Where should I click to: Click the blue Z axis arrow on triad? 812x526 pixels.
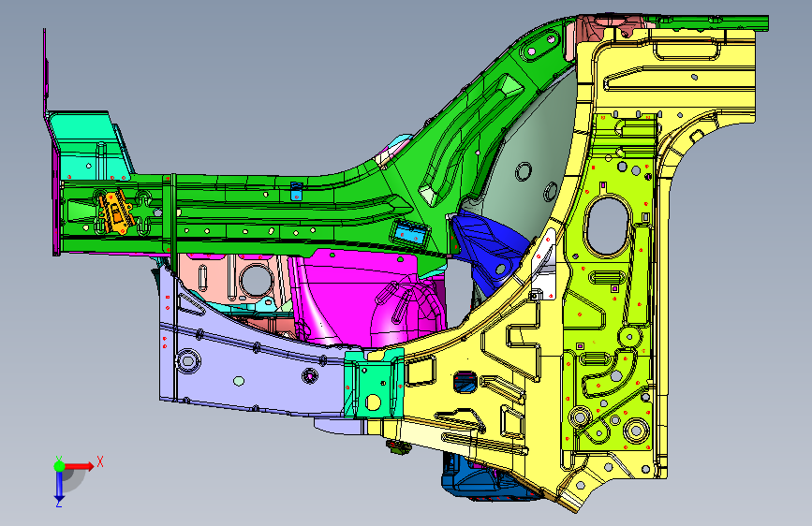pos(59,487)
